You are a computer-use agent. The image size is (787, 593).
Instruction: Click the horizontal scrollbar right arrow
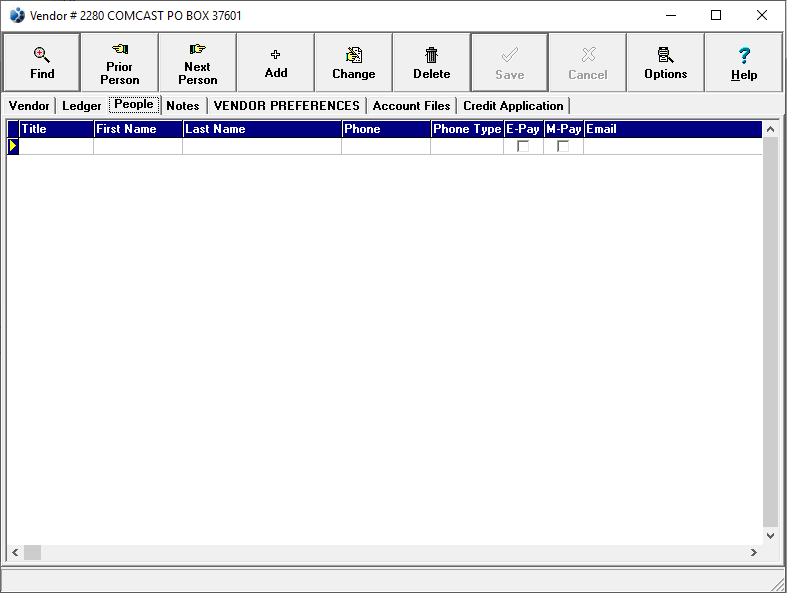click(753, 552)
